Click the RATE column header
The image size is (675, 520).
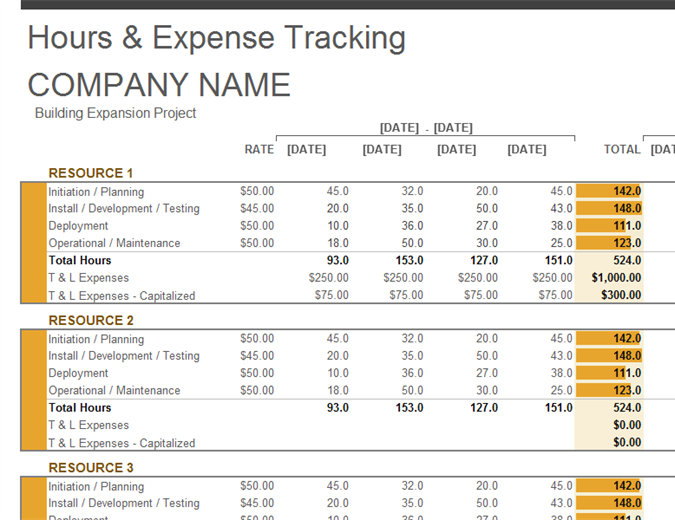click(259, 149)
